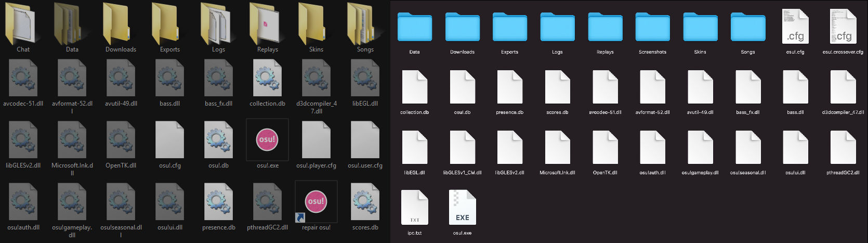Select the libGLESv1_CM.dll file
Screen dimensions: 868x243
pos(463,147)
